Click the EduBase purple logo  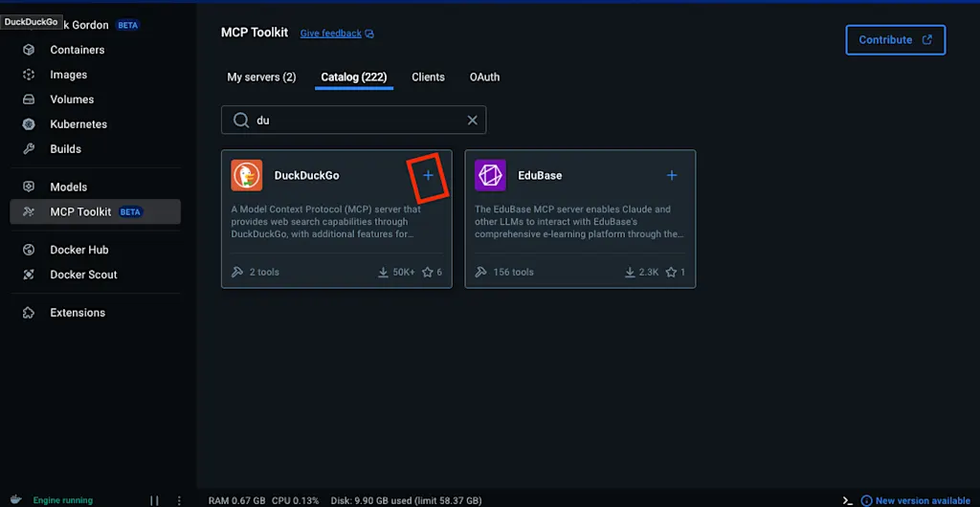point(490,175)
